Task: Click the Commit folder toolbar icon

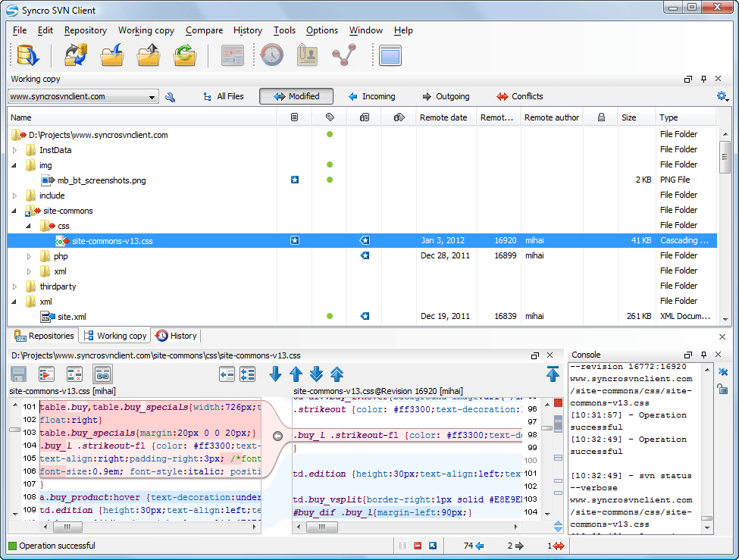Action: coord(149,55)
